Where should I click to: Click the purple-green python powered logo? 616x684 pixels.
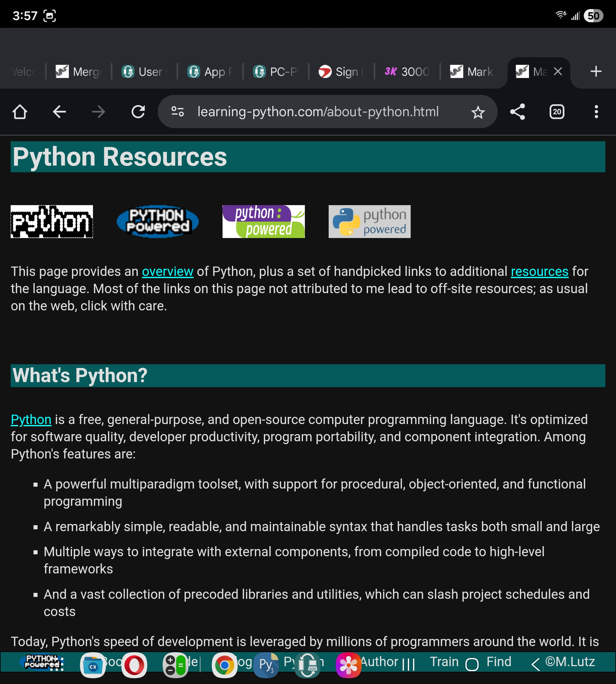coord(263,221)
